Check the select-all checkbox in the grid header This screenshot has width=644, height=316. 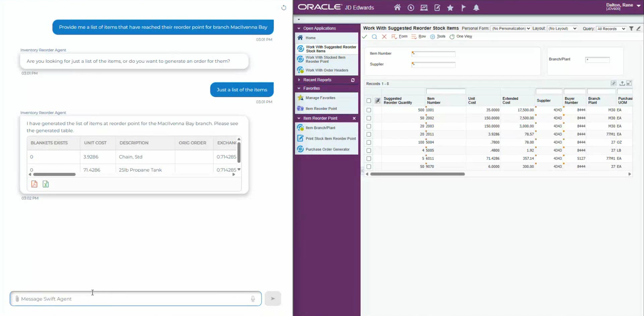(x=369, y=100)
